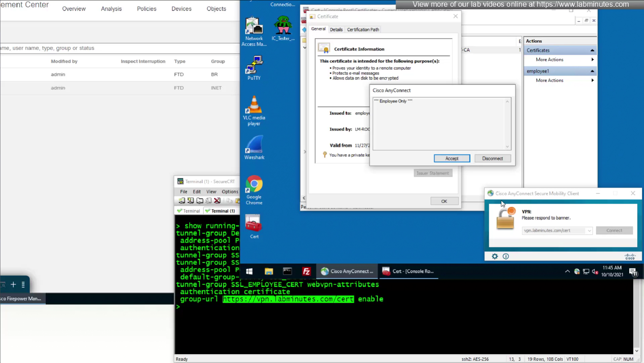
Task: Launch the VLC media player shortcut
Action: point(254,110)
